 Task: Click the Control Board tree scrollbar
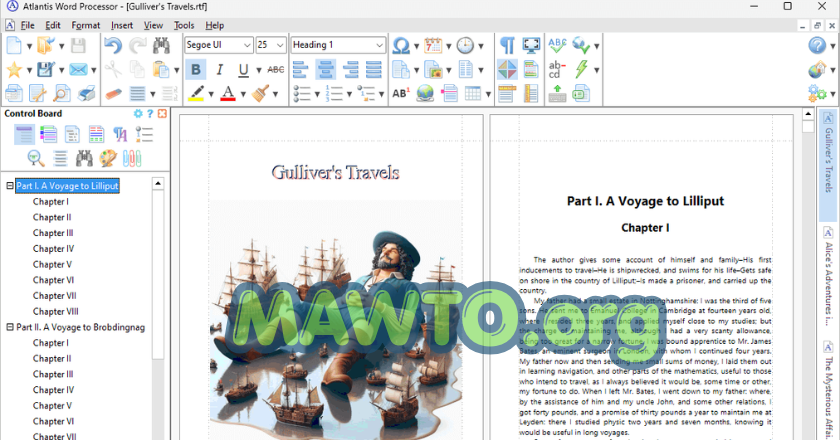pos(158,273)
